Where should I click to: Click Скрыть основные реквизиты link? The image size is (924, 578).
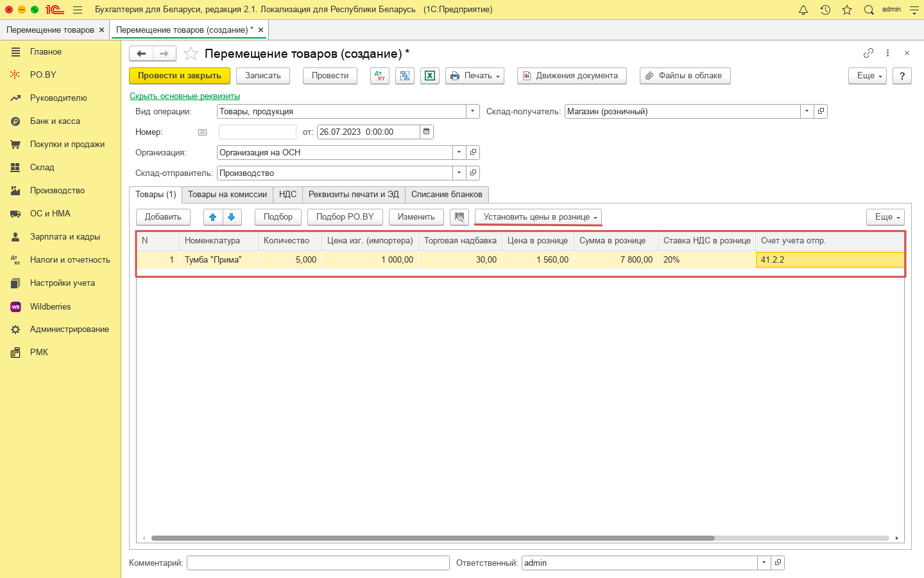coord(185,96)
